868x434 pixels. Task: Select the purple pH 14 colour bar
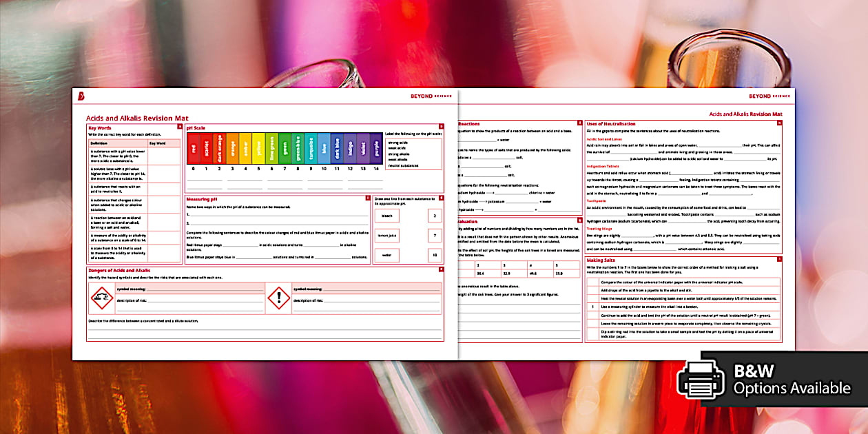376,148
